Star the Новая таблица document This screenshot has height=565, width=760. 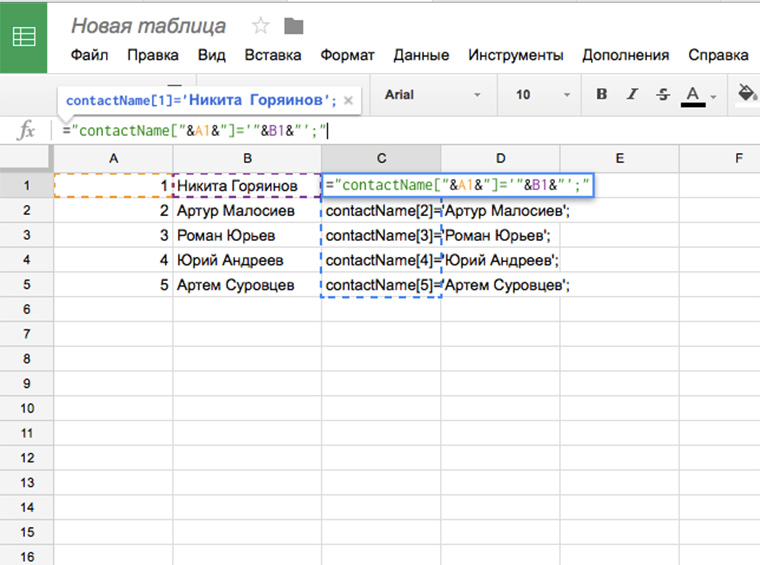(260, 26)
